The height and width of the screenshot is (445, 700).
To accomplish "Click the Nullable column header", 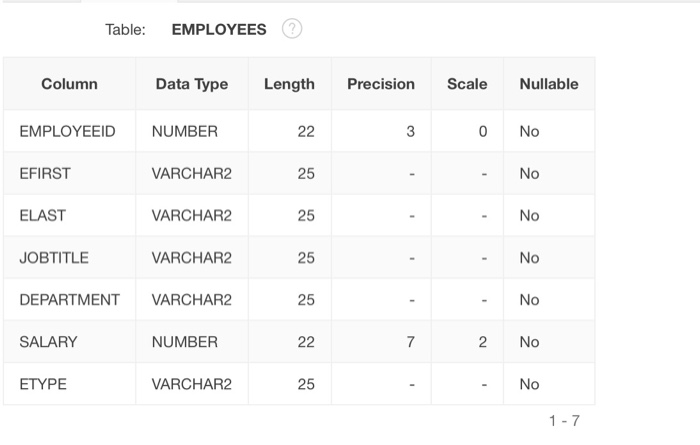I will (548, 84).
